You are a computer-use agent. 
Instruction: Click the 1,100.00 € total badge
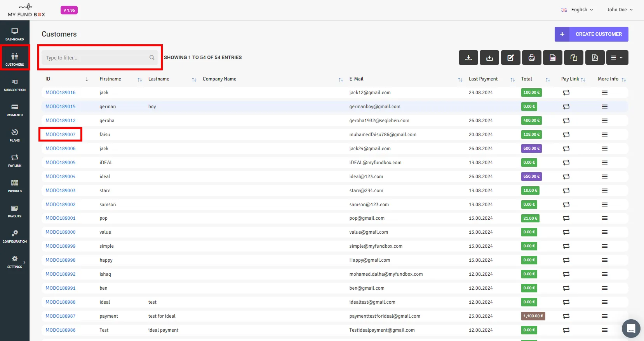coord(533,316)
